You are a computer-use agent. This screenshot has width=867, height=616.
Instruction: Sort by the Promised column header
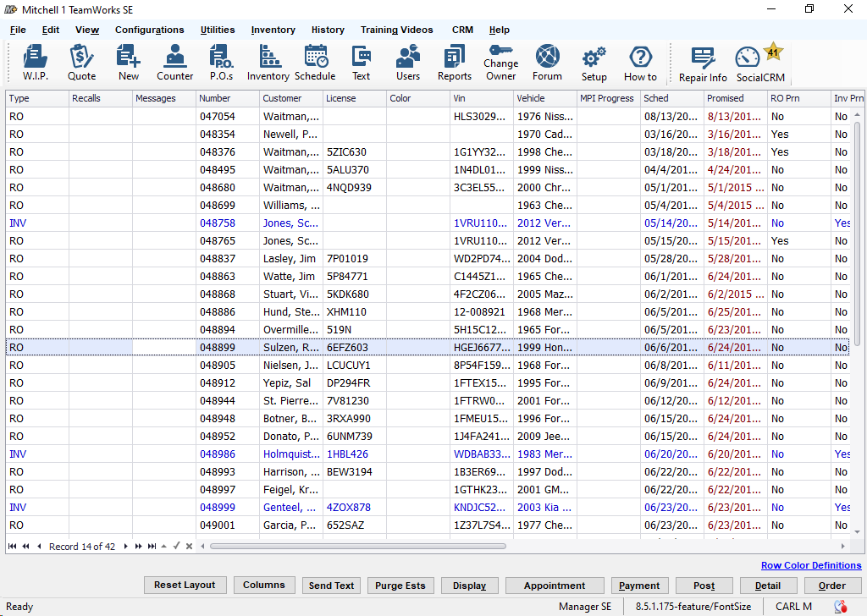click(x=736, y=98)
